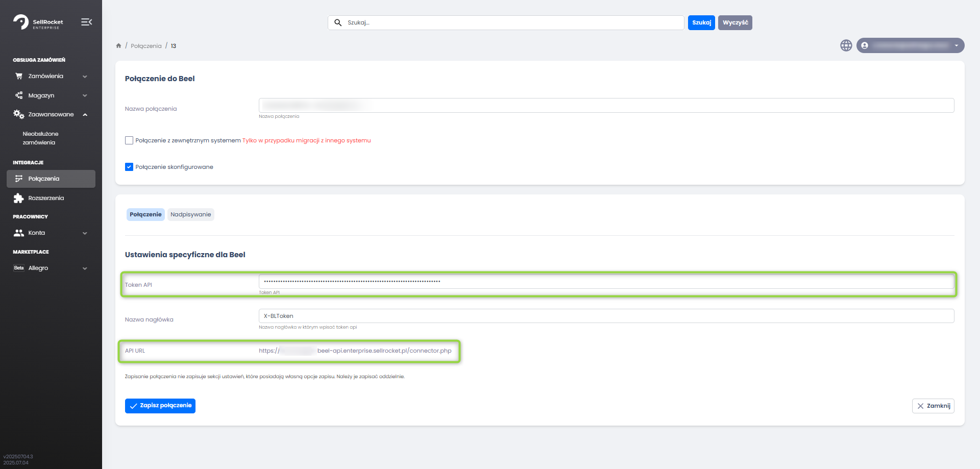980x469 pixels.
Task: Focus the Szukaj search input field
Action: click(506, 22)
